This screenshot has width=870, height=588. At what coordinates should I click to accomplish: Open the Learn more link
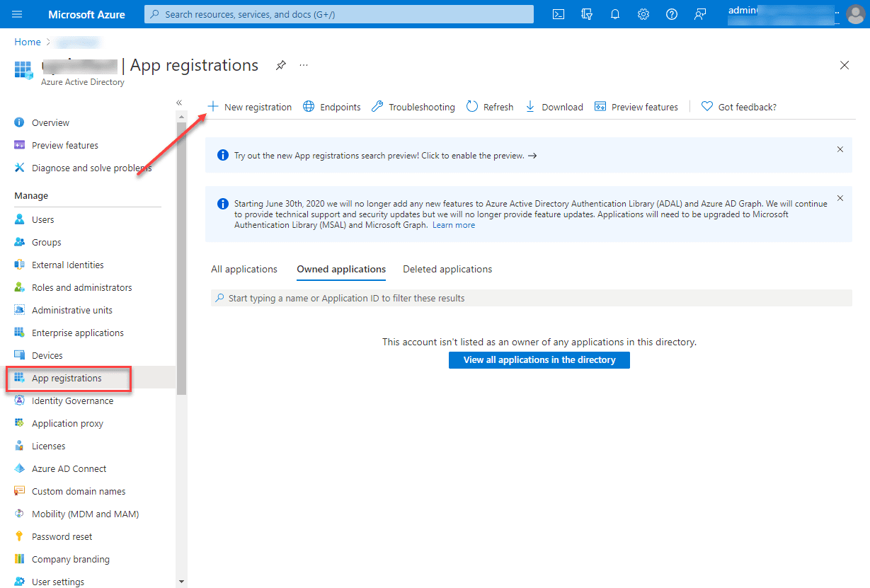pyautogui.click(x=454, y=225)
